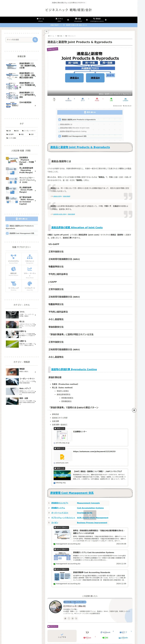The height and width of the screenshot is (644, 145).
Task: Click the search magnifier button in sidebar
Action: [x=35, y=39]
